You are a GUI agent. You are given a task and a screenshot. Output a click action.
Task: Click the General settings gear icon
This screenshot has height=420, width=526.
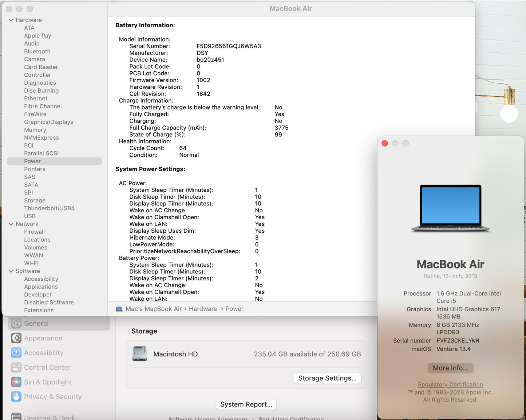(16, 323)
